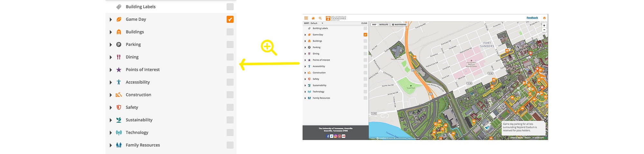644x154 pixels.
Task: Expand the Sustainability category in enlarged panel
Action: pos(110,120)
